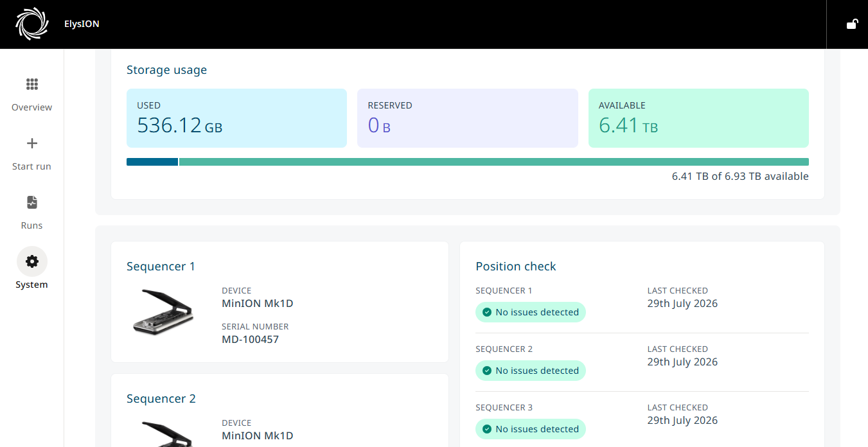Click Sequencer 1 device name MinION Mk1D
Viewport: 868px width, 447px height.
[258, 304]
